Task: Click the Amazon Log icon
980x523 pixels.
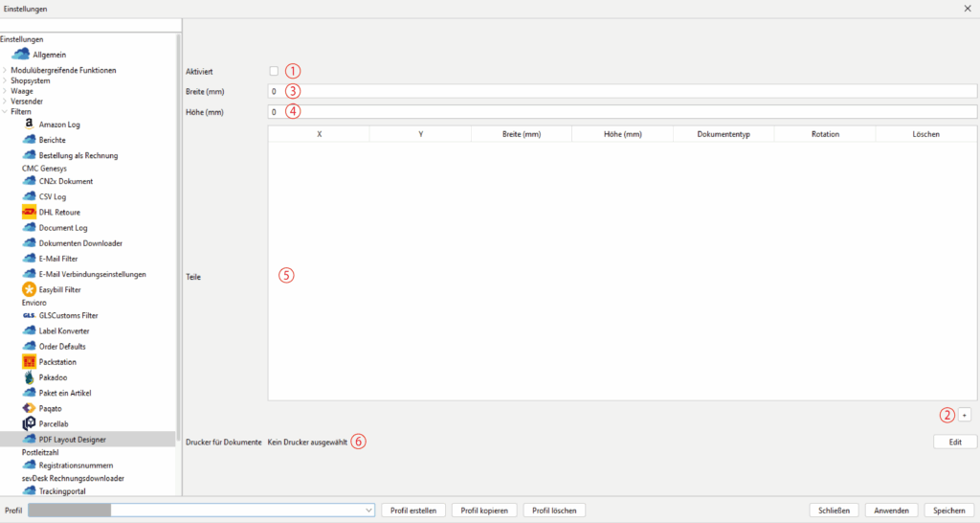Action: (29, 125)
